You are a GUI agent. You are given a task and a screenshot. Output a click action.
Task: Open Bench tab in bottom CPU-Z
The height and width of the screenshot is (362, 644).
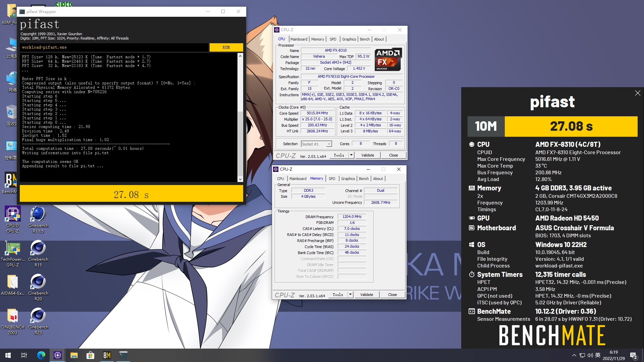click(x=364, y=179)
